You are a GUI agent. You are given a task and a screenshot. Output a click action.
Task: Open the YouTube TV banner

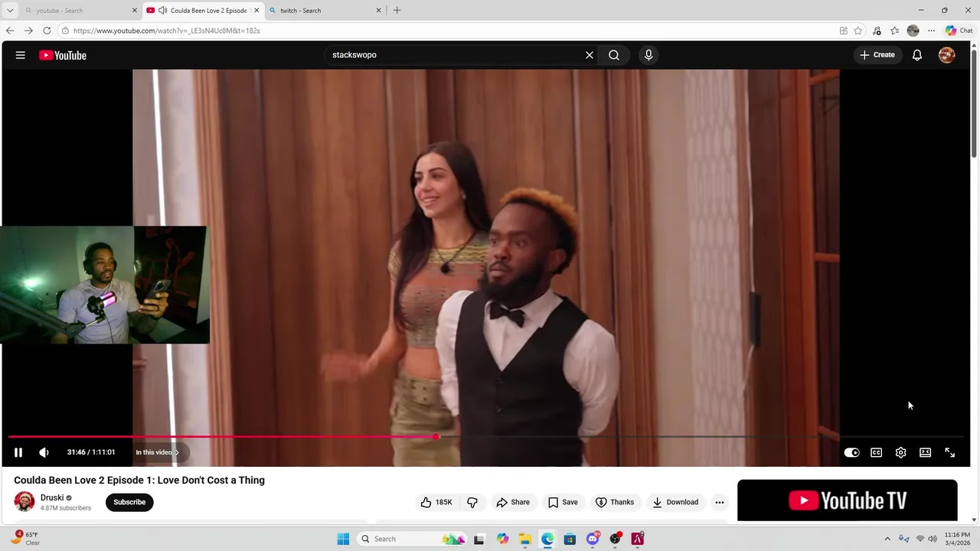click(848, 500)
